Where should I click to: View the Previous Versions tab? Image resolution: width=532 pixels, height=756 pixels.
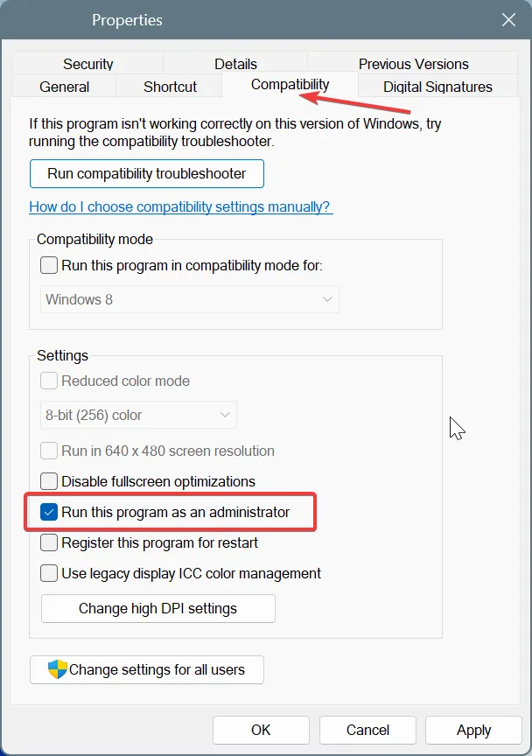[413, 63]
